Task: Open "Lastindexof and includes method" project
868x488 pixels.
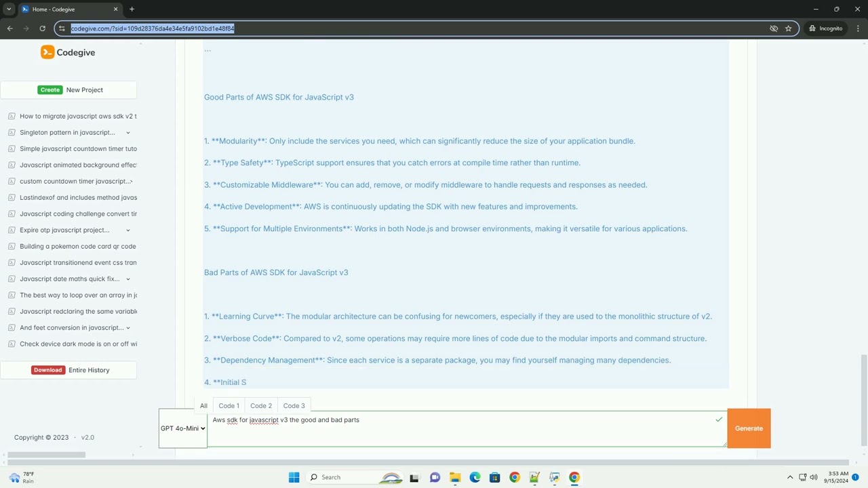Action: (78, 197)
